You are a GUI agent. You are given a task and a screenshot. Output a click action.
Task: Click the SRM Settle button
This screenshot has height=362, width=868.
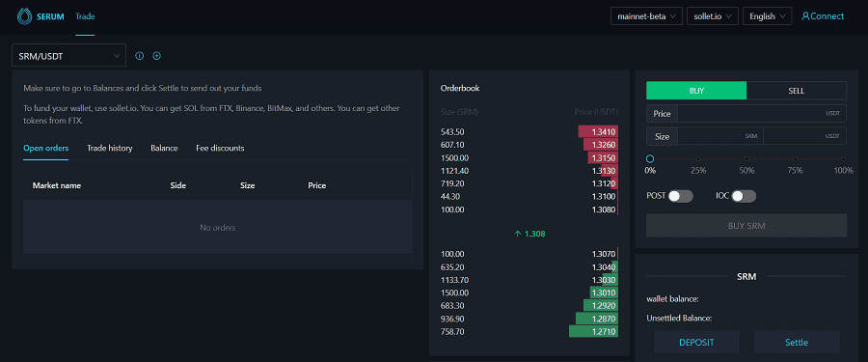click(797, 342)
